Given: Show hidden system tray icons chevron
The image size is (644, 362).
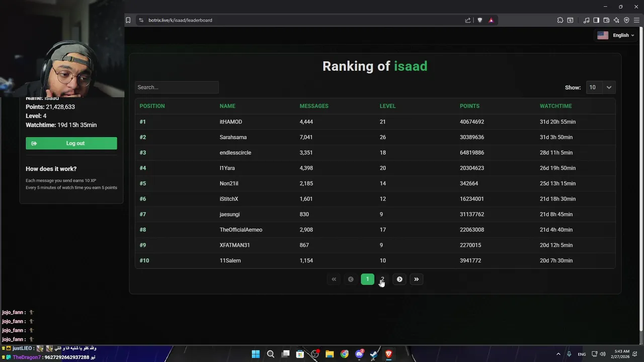Looking at the screenshot, I should coord(558,354).
